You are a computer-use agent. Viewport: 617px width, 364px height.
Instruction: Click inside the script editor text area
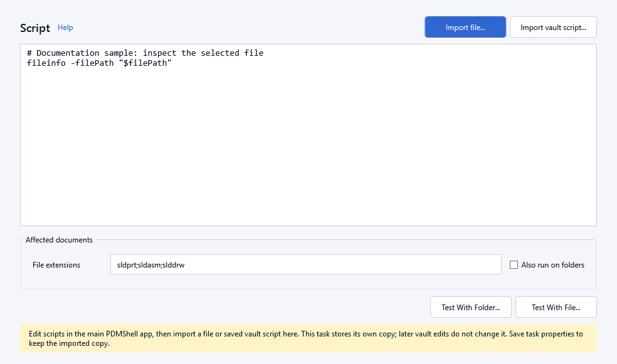point(308,135)
